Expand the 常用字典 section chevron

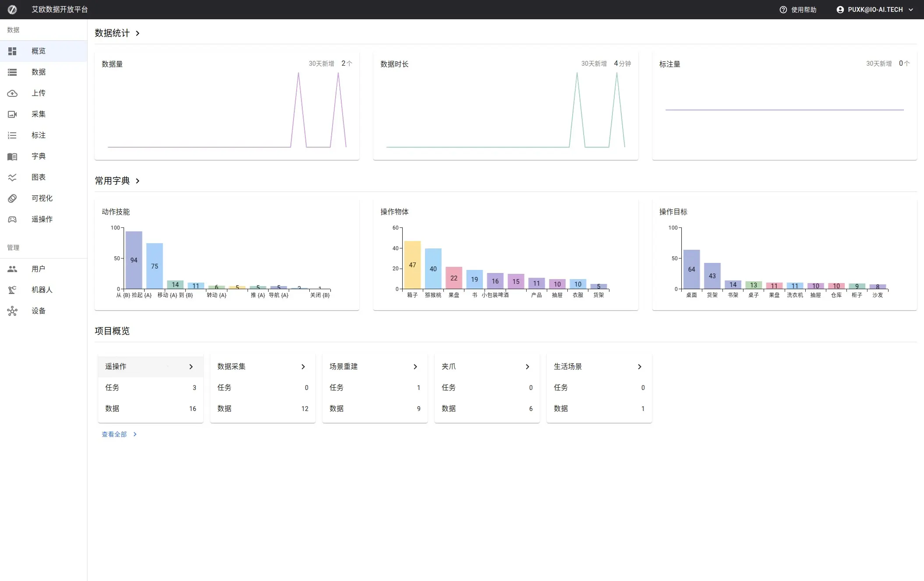(x=138, y=181)
